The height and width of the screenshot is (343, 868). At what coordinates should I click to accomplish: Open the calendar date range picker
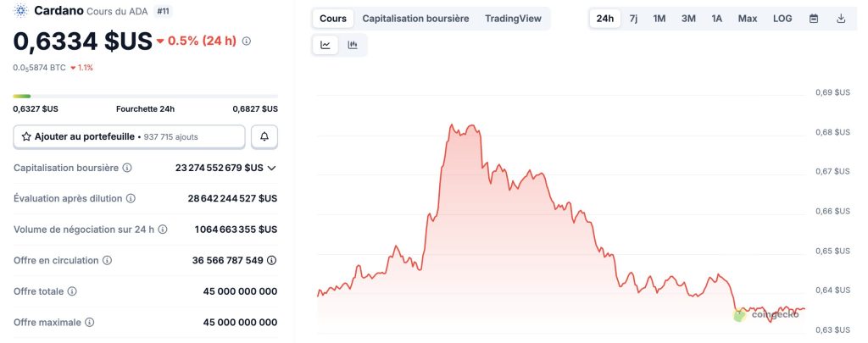point(814,19)
